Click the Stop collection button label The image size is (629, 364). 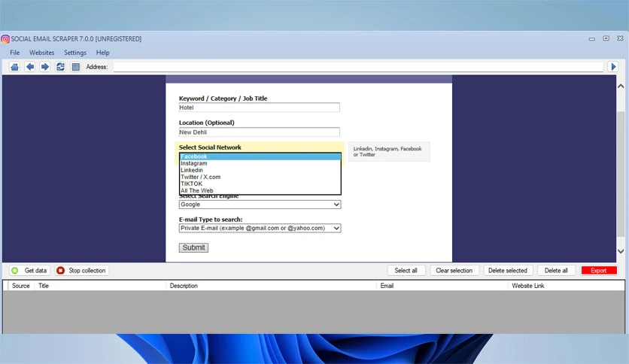87,271
